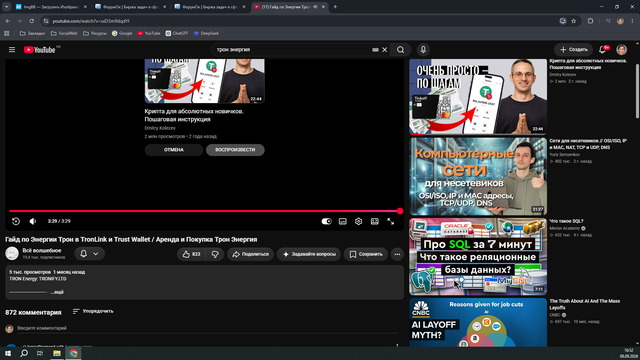This screenshot has width=640, height=360.
Task: Open the on-screen keyboard in search box
Action: pos(375,50)
